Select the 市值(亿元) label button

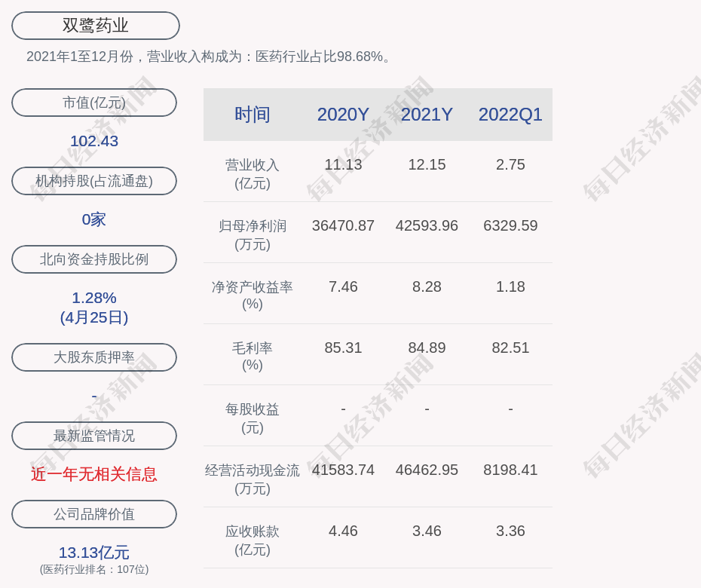[x=94, y=103]
